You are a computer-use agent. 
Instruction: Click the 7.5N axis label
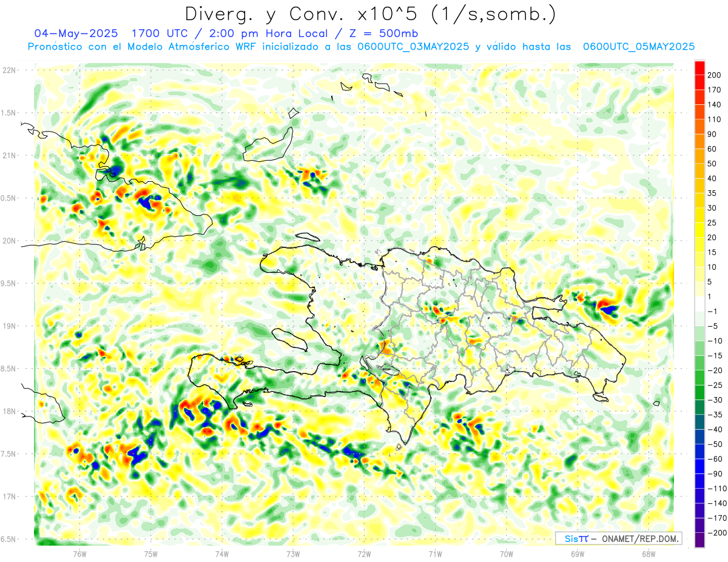coord(8,454)
